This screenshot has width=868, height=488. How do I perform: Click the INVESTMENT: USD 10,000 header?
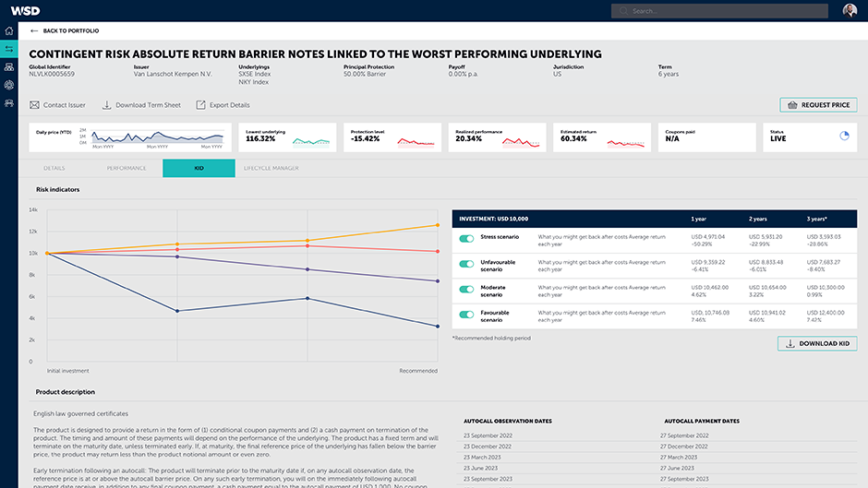[494, 220]
